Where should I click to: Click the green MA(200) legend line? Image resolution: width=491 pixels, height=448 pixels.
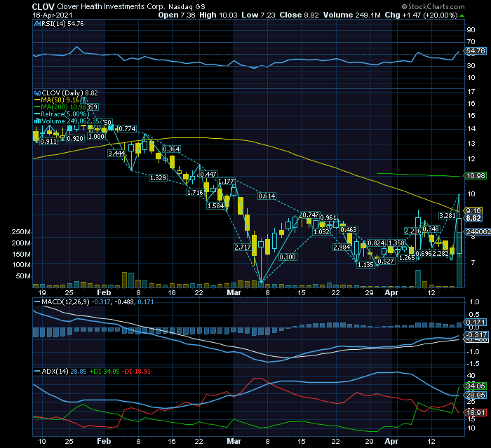[x=37, y=107]
